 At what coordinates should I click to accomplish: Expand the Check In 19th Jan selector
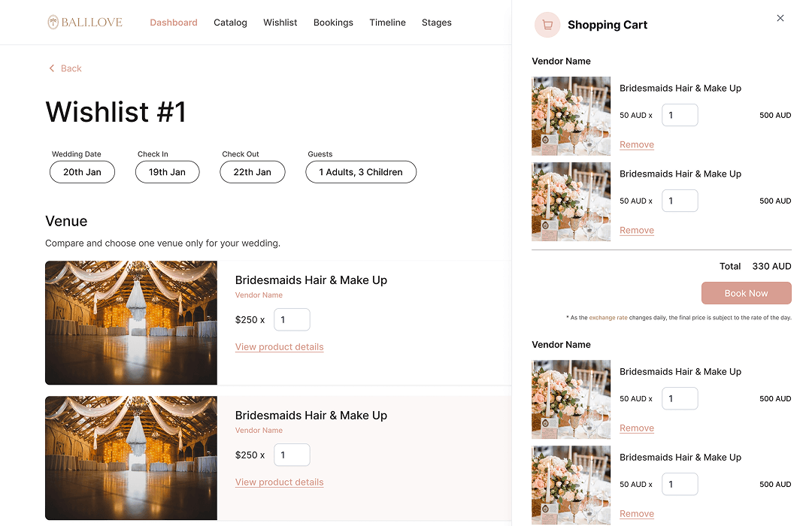(167, 172)
